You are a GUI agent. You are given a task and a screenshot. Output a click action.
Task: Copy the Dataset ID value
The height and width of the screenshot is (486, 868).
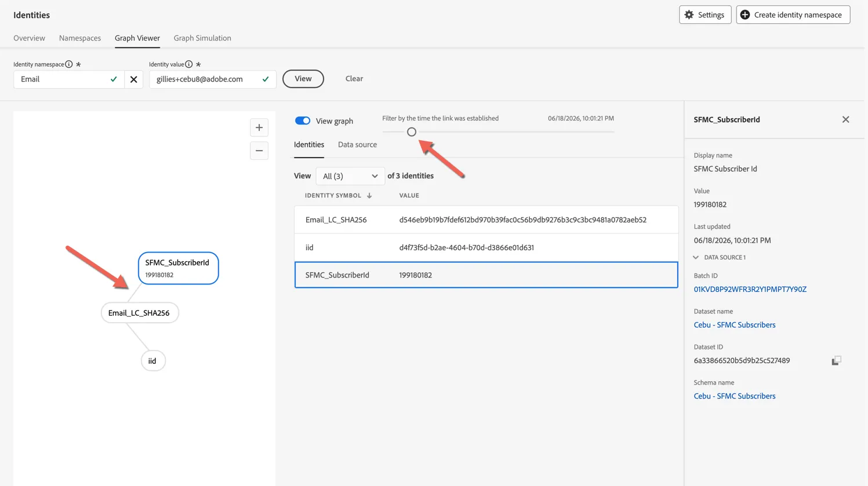click(x=836, y=361)
